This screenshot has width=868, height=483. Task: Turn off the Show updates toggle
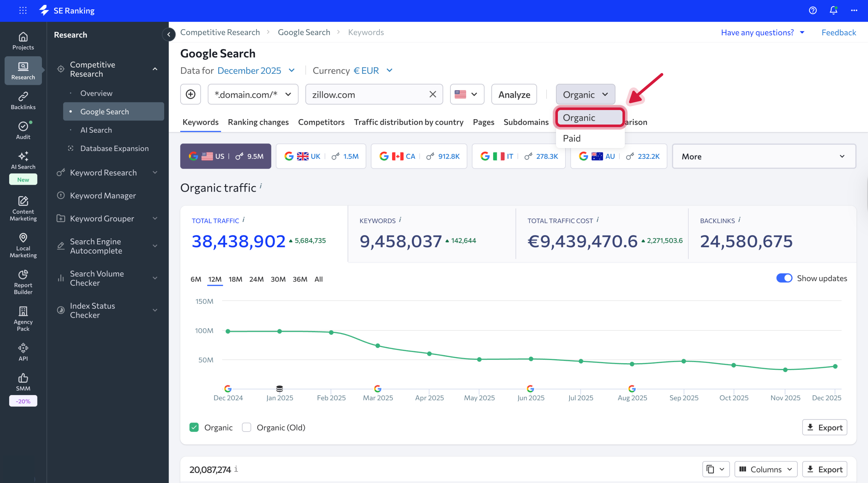point(784,278)
